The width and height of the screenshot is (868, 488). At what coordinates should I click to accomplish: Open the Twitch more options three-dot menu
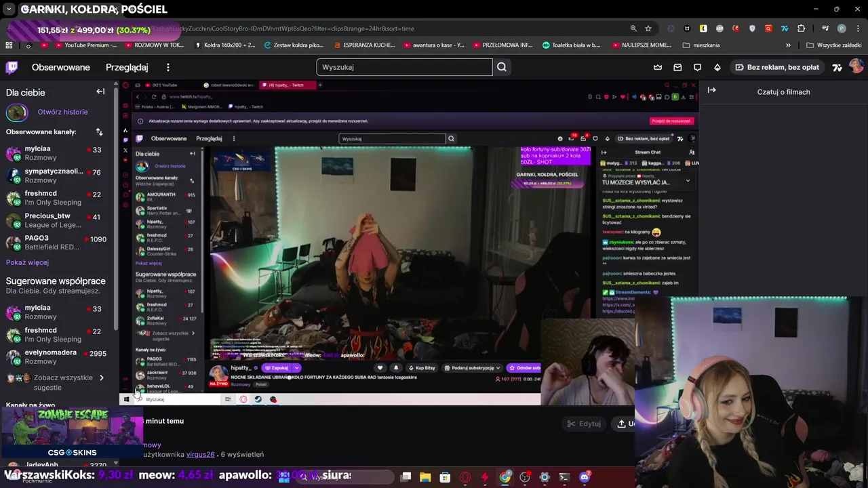pos(168,67)
